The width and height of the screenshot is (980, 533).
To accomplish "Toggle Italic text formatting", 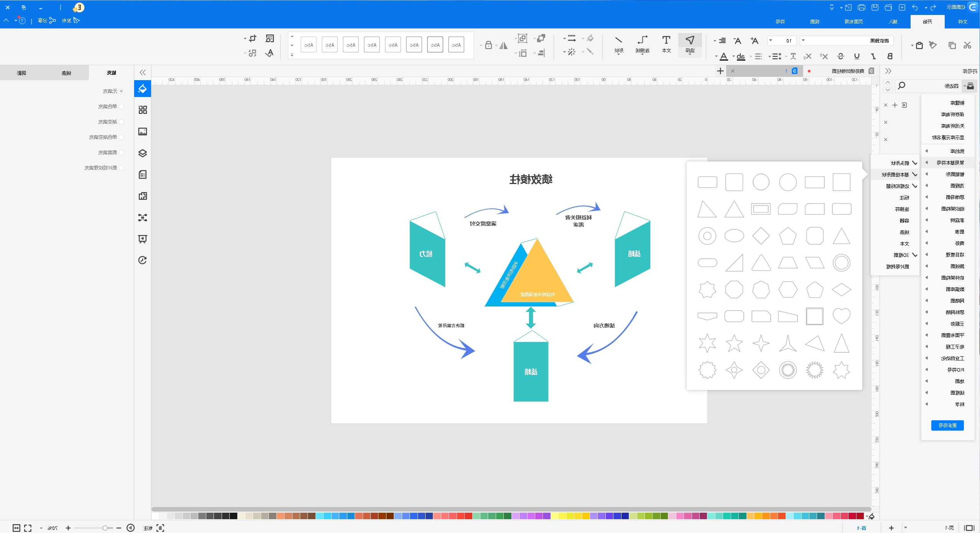I will tap(873, 56).
